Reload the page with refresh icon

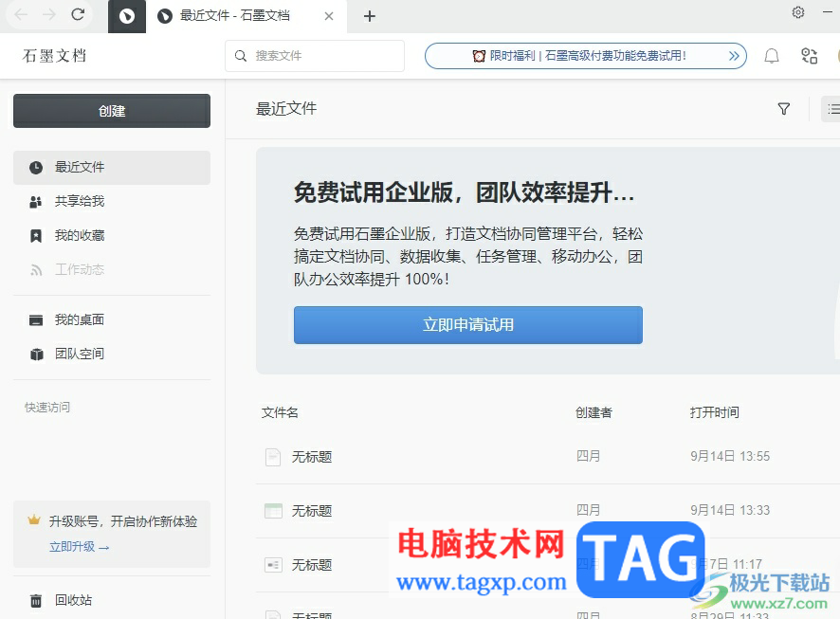click(x=78, y=14)
